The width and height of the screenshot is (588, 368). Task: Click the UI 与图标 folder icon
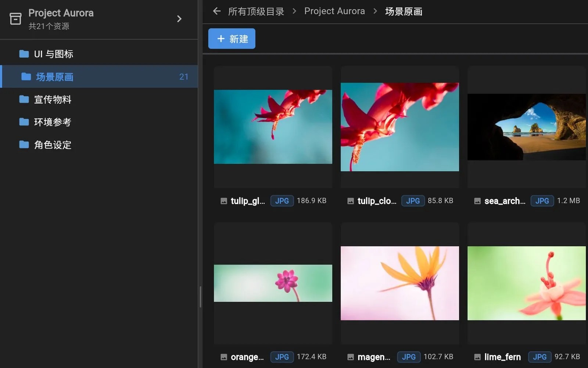point(24,54)
